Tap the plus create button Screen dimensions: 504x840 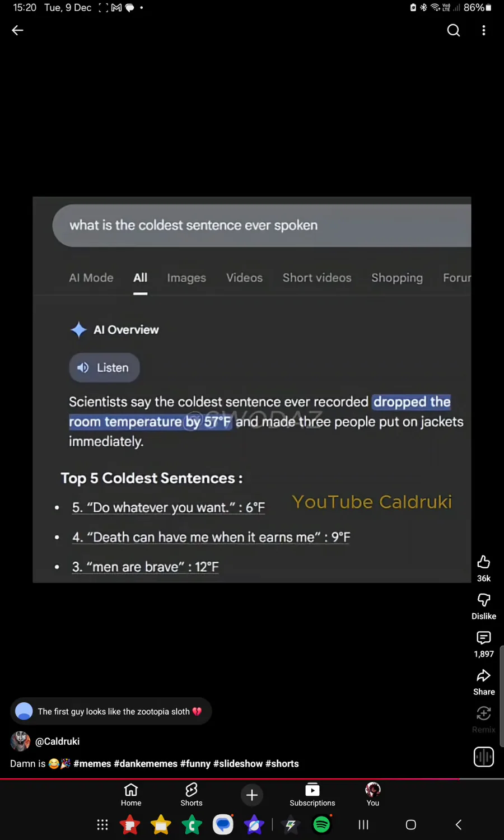(x=252, y=795)
